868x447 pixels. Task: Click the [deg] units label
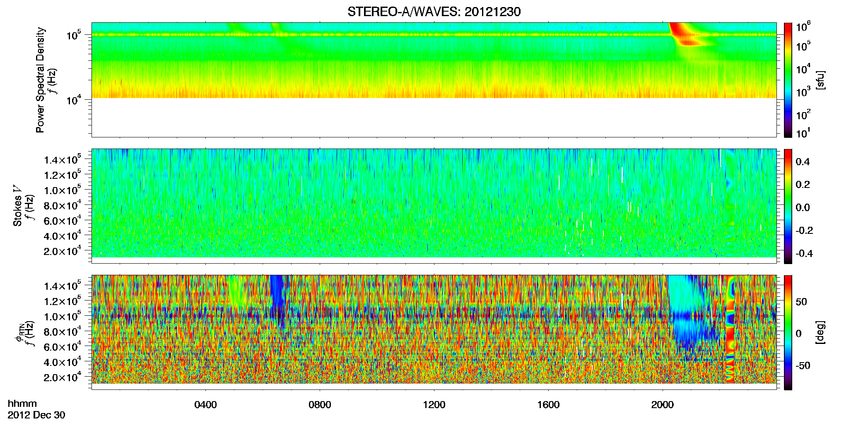click(x=820, y=332)
